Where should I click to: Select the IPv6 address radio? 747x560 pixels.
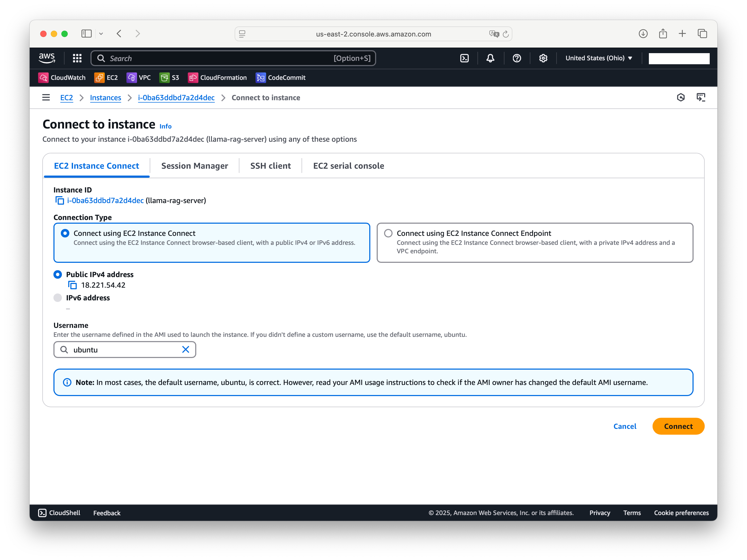click(x=58, y=298)
